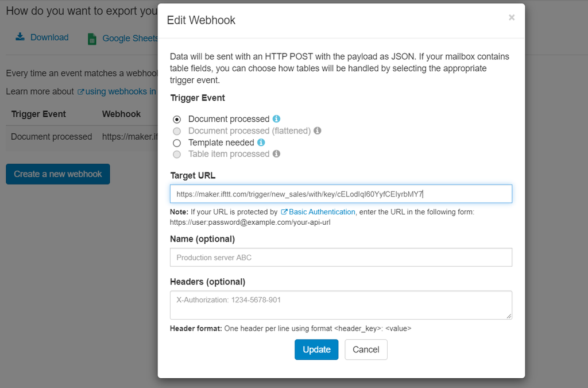Click the Name (optional) input field
Viewport: 588px width, 388px height.
341,257
